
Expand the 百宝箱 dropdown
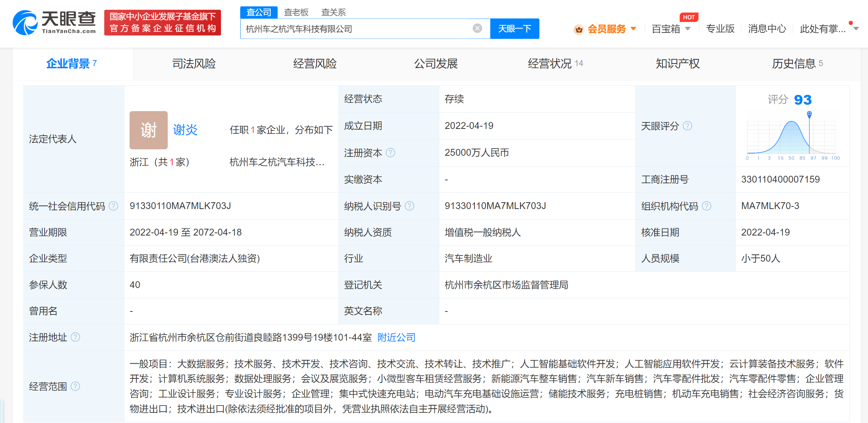[x=688, y=29]
